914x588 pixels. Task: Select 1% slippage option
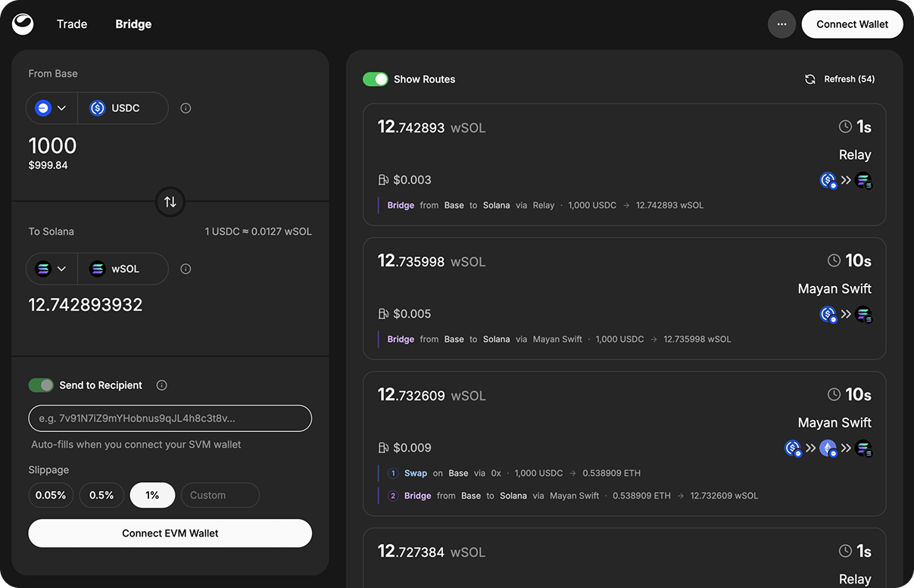point(152,496)
